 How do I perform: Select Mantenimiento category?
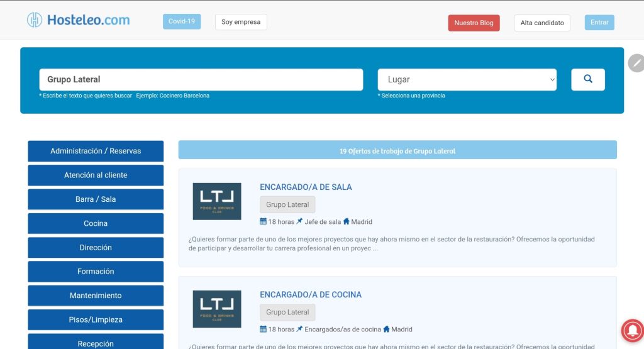96,296
